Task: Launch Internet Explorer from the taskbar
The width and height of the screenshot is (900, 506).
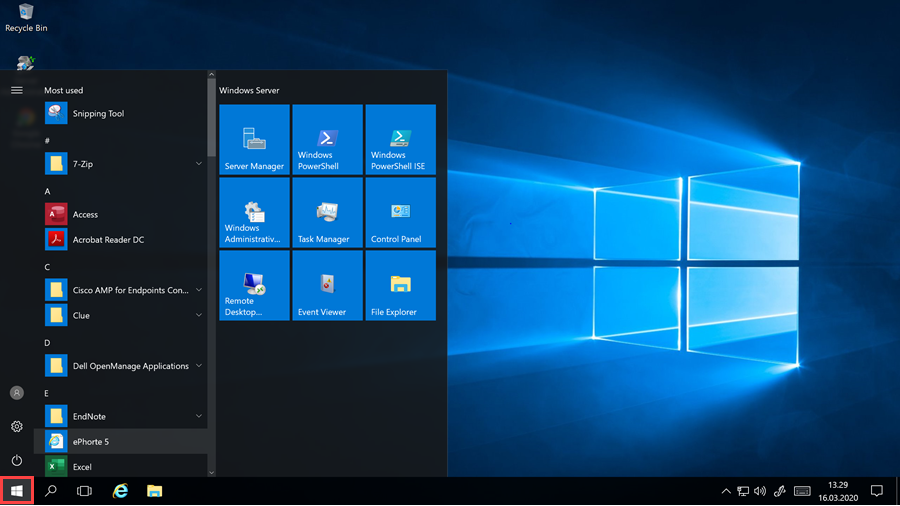Action: point(120,491)
